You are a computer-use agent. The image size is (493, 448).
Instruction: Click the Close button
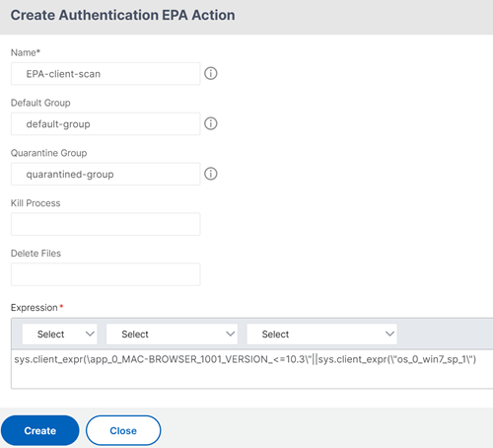coord(123,430)
